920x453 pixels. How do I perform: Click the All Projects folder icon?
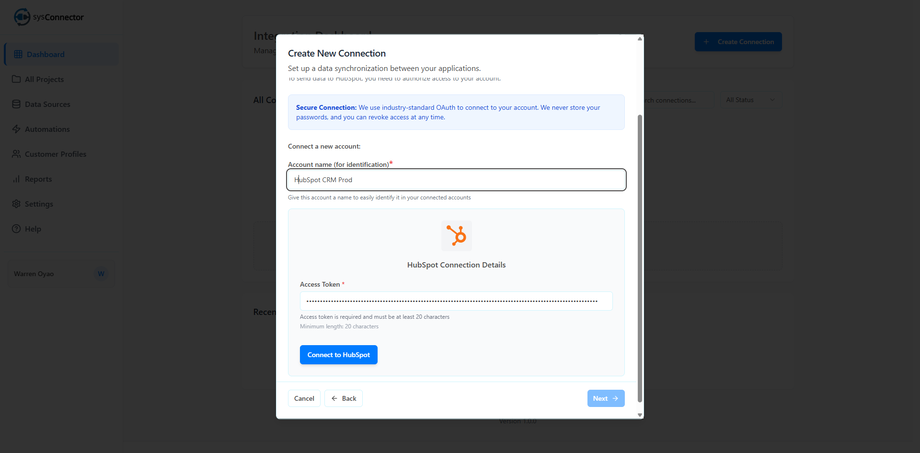(x=16, y=79)
